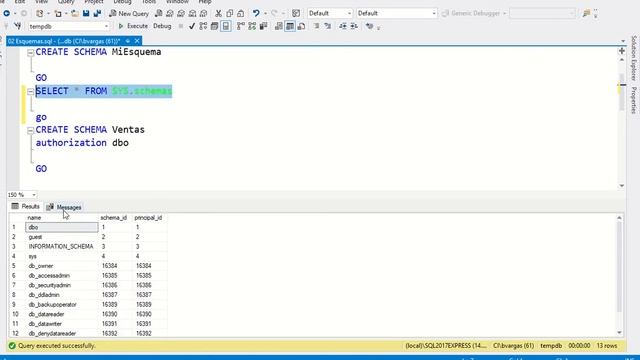Click the XMLA Query icon

pos(192,13)
